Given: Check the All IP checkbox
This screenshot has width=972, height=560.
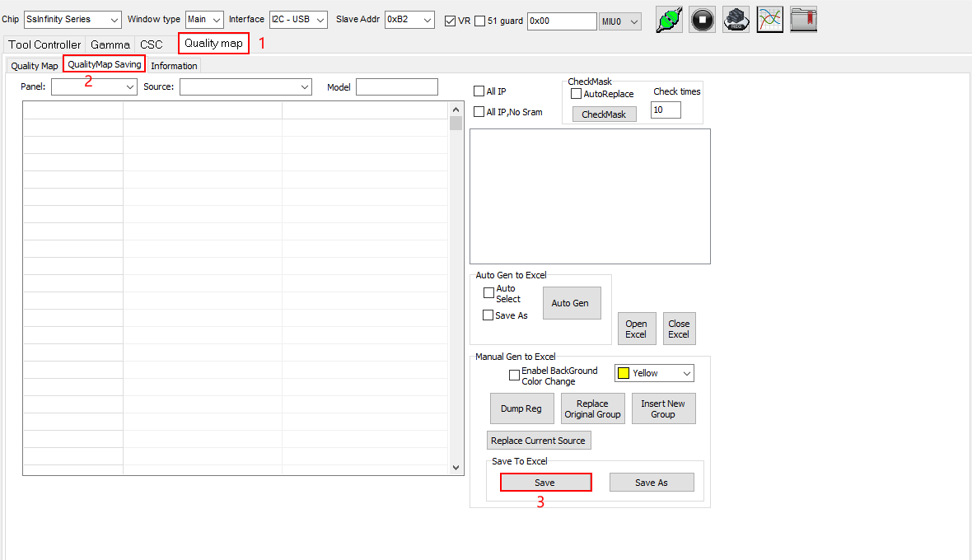Looking at the screenshot, I should coord(479,91).
